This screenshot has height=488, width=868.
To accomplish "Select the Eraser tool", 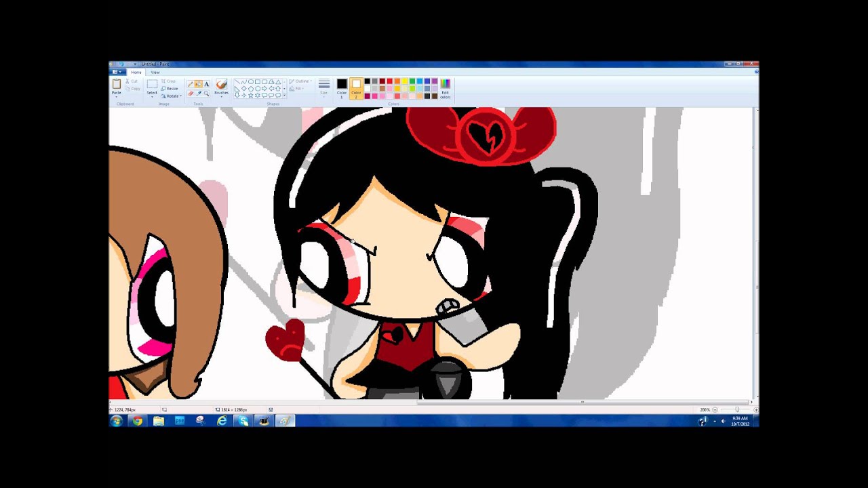I will tap(190, 94).
